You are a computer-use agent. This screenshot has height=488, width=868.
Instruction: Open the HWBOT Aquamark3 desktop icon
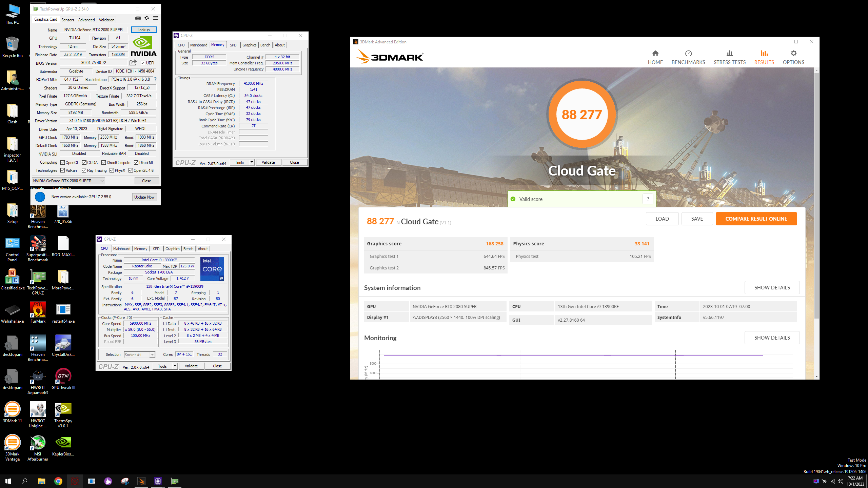(38, 381)
